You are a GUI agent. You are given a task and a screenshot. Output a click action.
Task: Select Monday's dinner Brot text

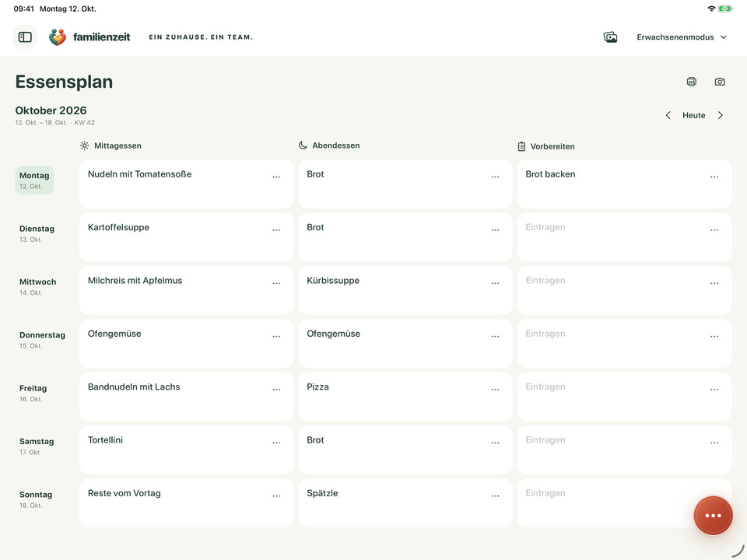[x=315, y=174]
